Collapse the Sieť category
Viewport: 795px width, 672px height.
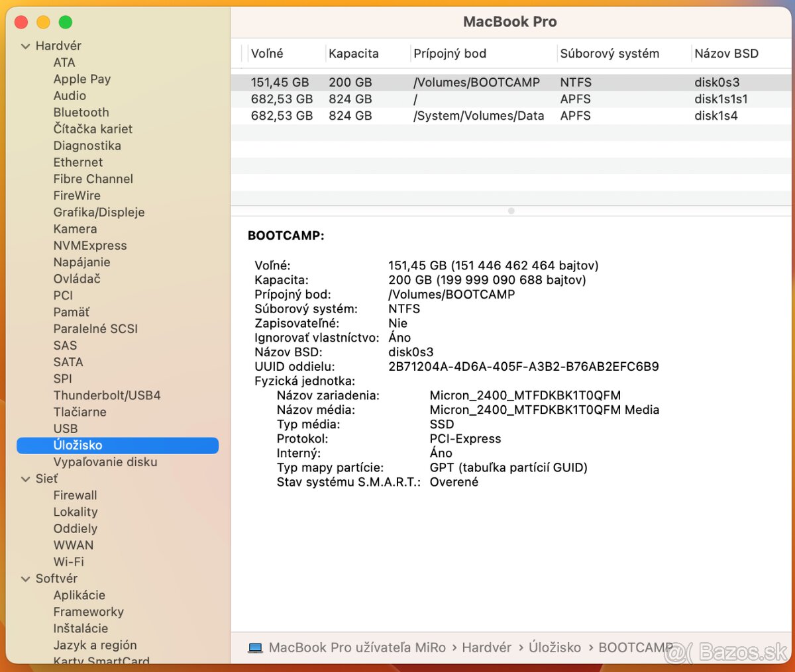(x=25, y=479)
